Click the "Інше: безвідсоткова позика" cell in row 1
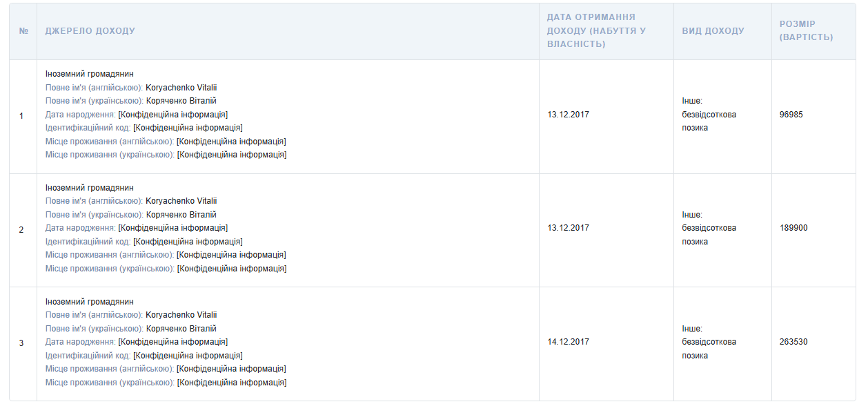Screen dimensions: 868x413 click(x=709, y=114)
